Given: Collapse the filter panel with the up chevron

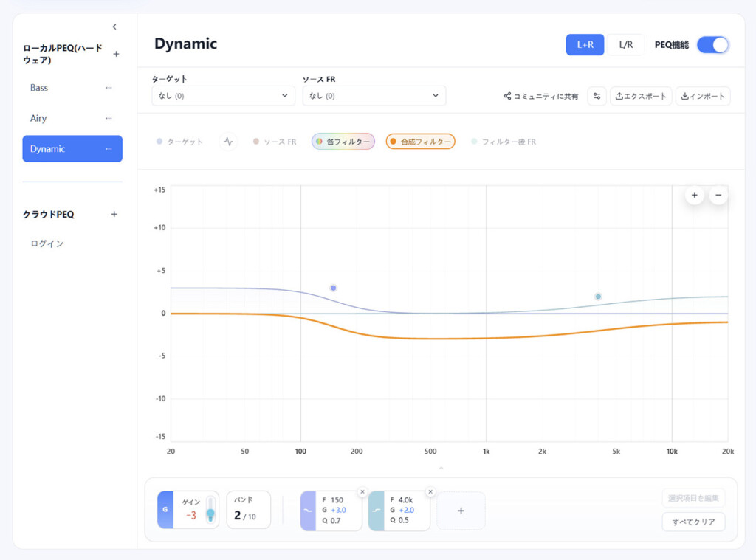Looking at the screenshot, I should pyautogui.click(x=441, y=468).
